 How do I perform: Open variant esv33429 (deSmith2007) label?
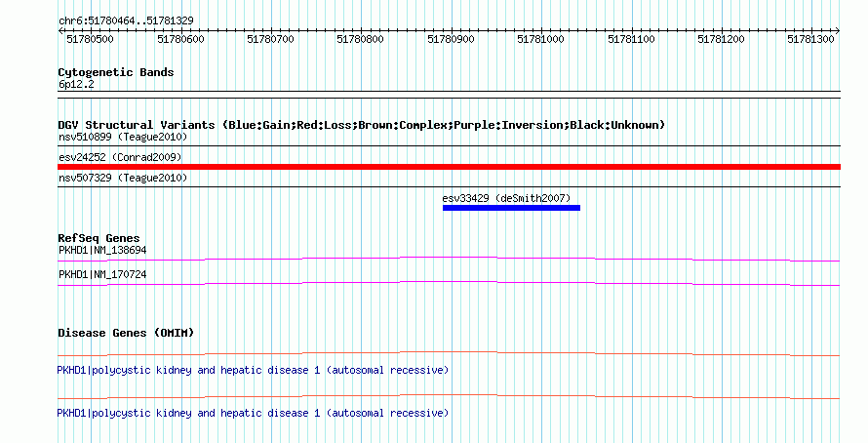point(506,198)
